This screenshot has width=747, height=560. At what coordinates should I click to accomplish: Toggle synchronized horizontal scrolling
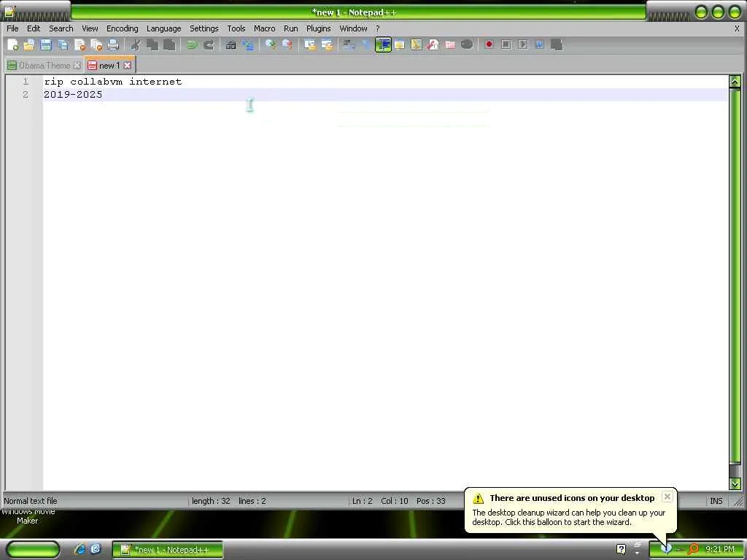(326, 44)
